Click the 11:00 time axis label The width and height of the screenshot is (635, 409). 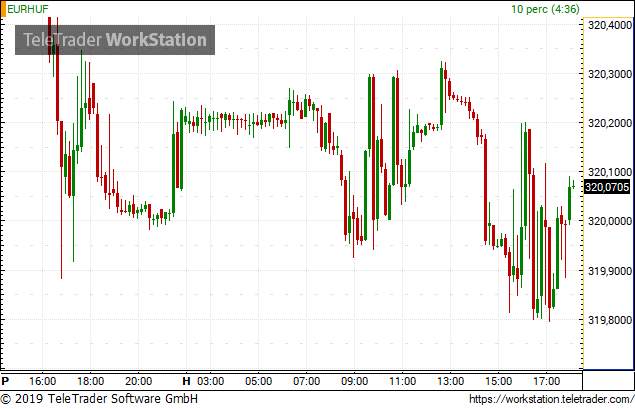point(403,381)
